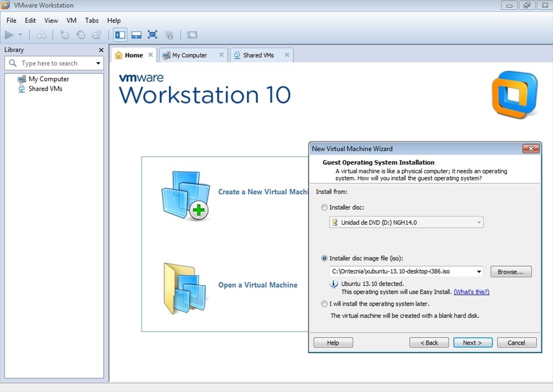Open the Edit menu
The width and height of the screenshot is (553, 392).
[30, 21]
